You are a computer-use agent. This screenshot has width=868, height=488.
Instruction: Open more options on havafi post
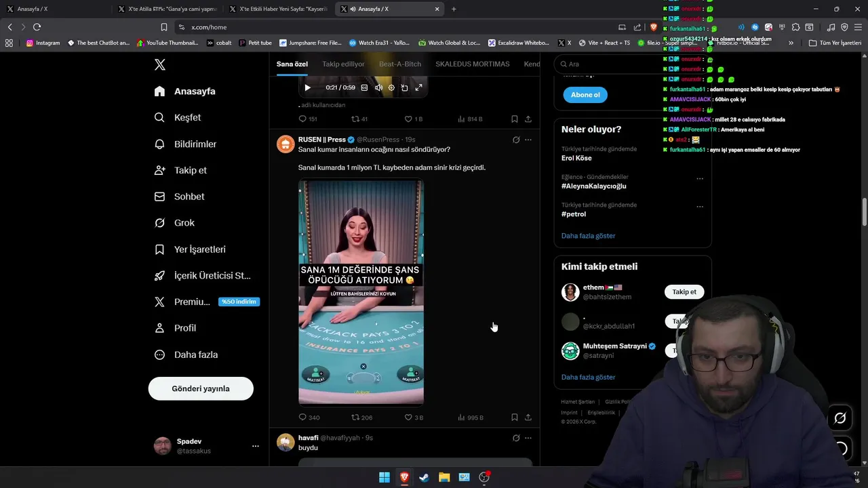click(528, 438)
